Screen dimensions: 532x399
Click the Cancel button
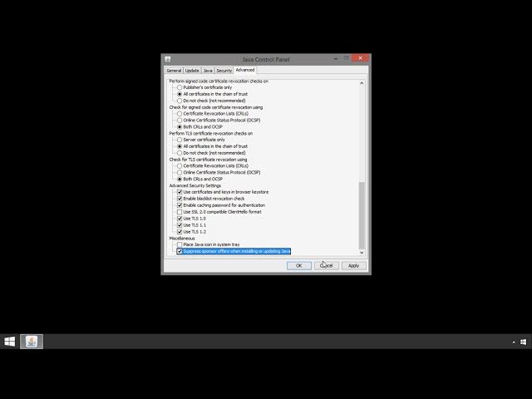[327, 266]
